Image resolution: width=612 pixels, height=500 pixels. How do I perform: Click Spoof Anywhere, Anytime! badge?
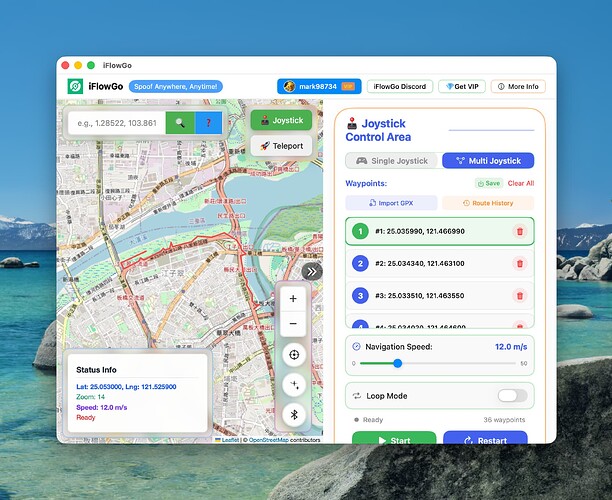[176, 86]
